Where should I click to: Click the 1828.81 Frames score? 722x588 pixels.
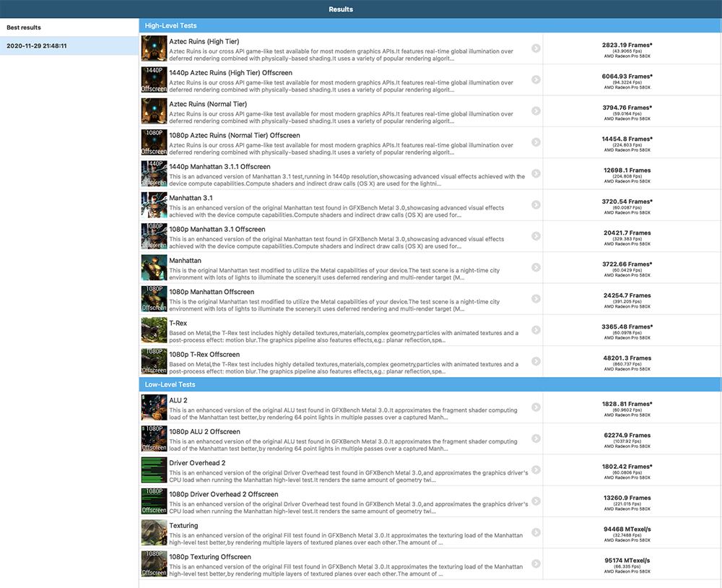[x=627, y=404]
